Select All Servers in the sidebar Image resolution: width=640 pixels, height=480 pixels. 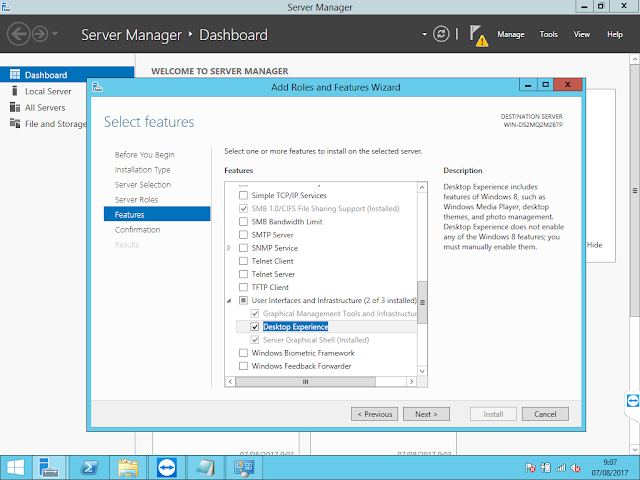(x=45, y=108)
